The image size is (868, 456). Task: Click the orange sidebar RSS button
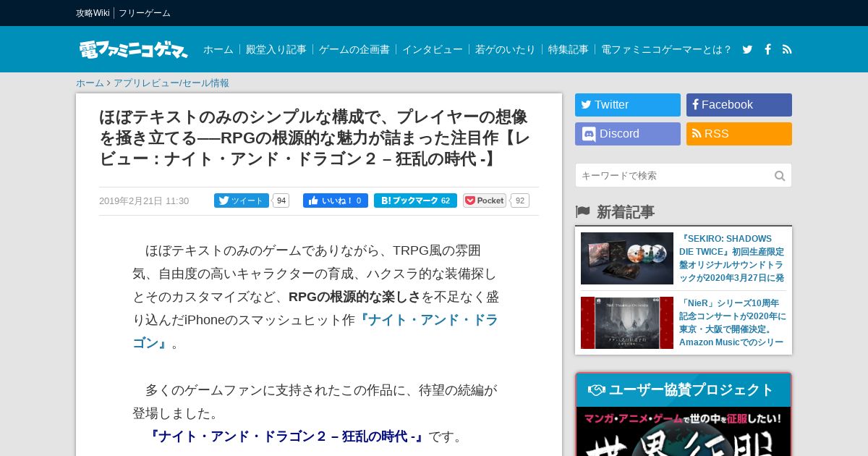click(x=739, y=134)
